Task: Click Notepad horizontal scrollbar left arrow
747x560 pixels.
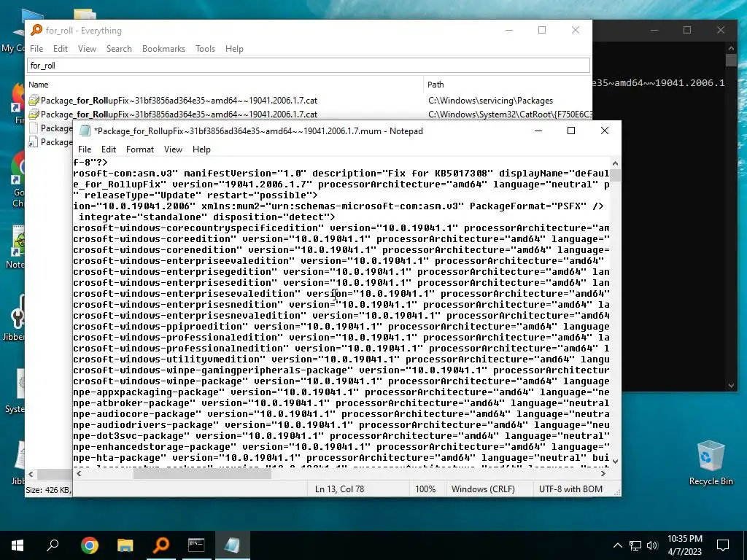Action: [79, 474]
